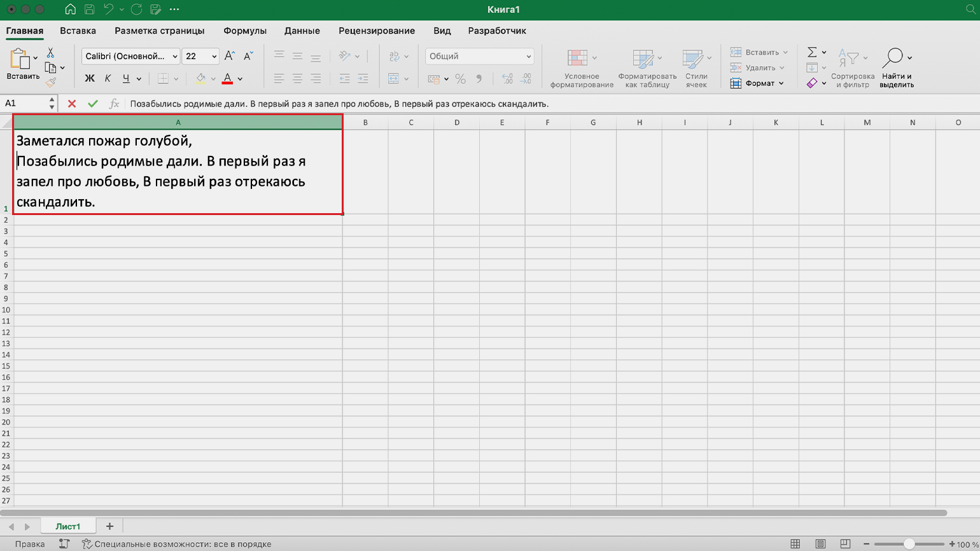The width and height of the screenshot is (980, 551).
Task: Switch to the Page Layout view button
Action: [820, 544]
